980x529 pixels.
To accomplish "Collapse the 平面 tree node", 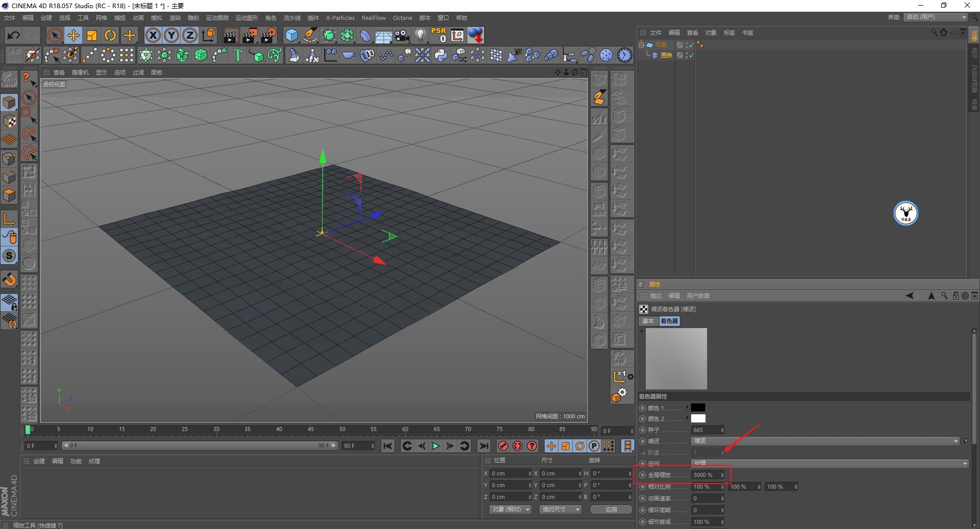I will pos(641,45).
